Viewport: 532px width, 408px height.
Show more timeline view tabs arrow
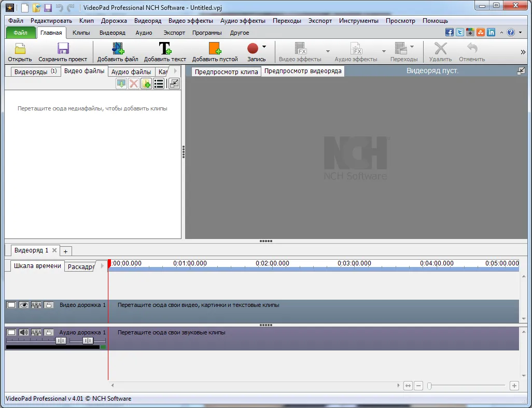click(x=102, y=266)
